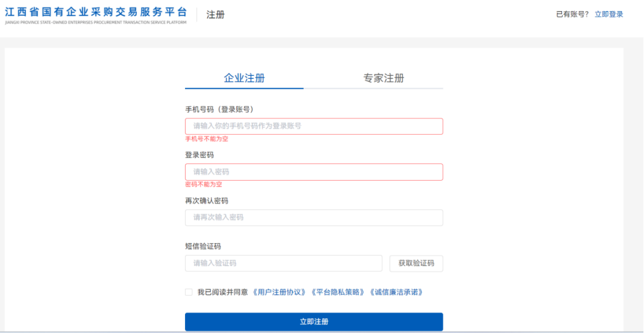
Task: Select the 再次确认密码 label
Action: [207, 200]
